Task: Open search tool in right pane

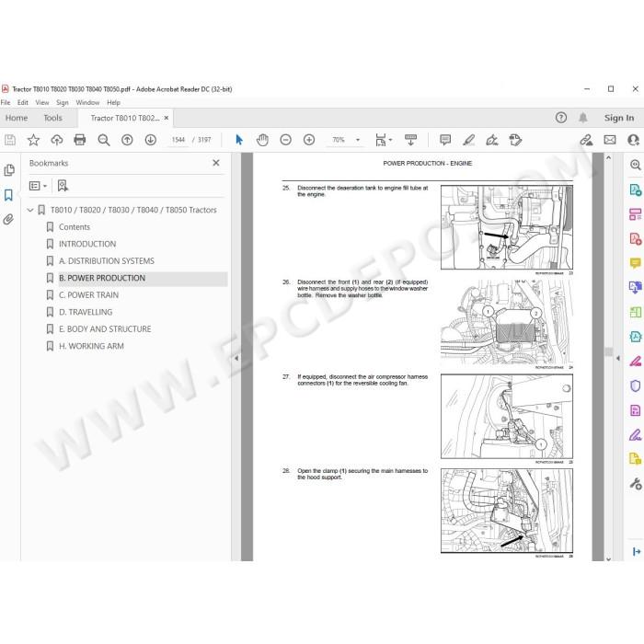Action: pos(636,165)
